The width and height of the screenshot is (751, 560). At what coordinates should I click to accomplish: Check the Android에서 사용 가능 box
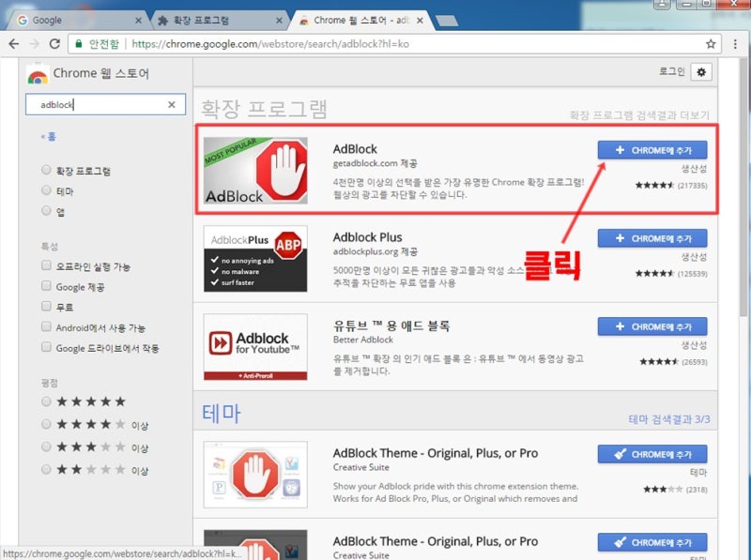click(46, 327)
